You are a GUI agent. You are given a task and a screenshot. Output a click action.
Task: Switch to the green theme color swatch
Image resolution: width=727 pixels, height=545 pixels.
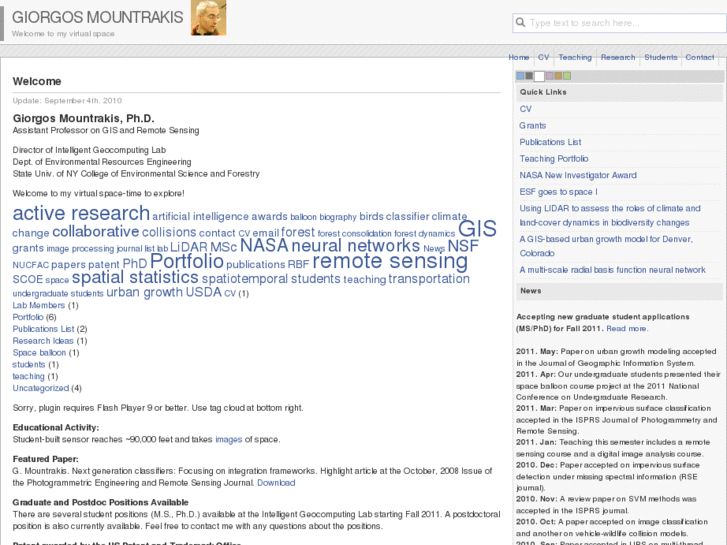(x=566, y=76)
